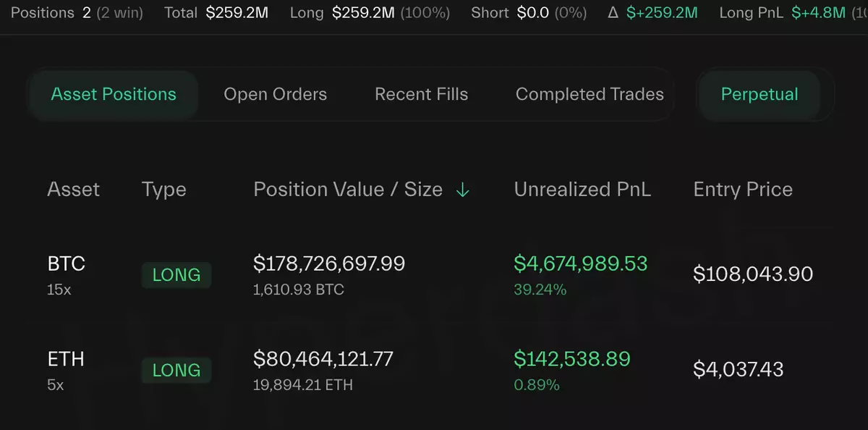Click the BTC unrealized PnL of $4,674,989.53
This screenshot has height=430, width=868.
pos(580,264)
